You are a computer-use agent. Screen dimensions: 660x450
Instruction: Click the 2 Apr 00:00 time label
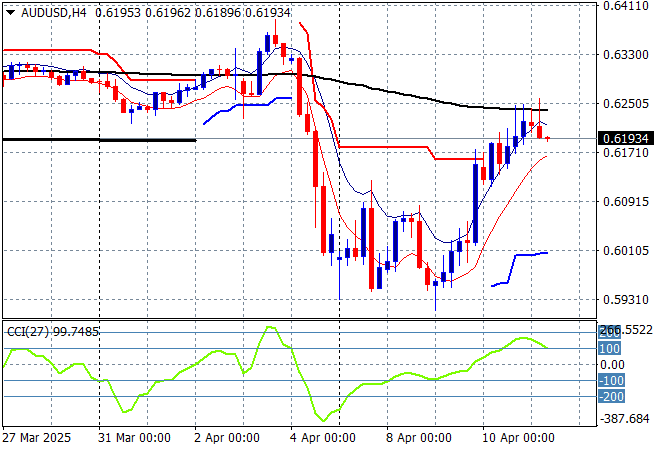[227, 438]
